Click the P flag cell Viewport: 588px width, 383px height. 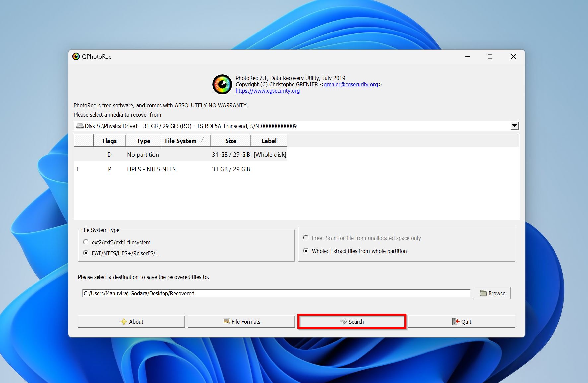pos(109,169)
